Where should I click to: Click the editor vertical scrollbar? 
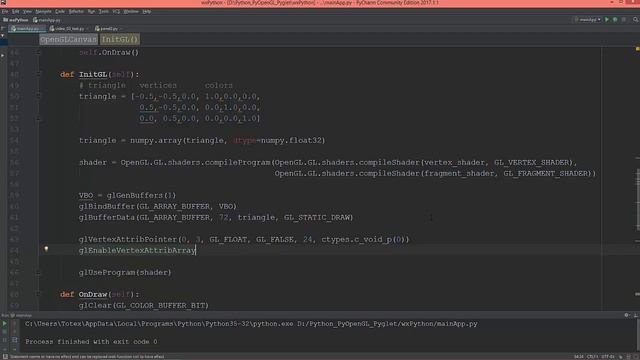637,200
